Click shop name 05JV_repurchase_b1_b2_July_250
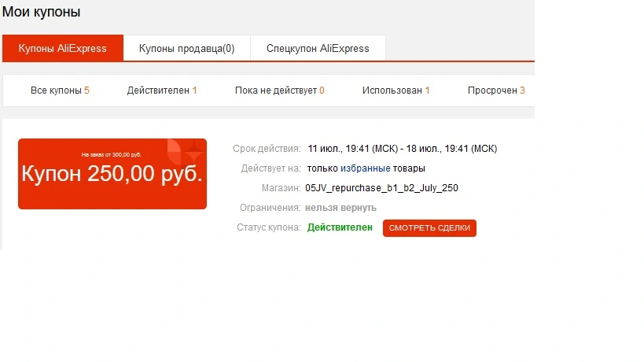 pos(381,188)
